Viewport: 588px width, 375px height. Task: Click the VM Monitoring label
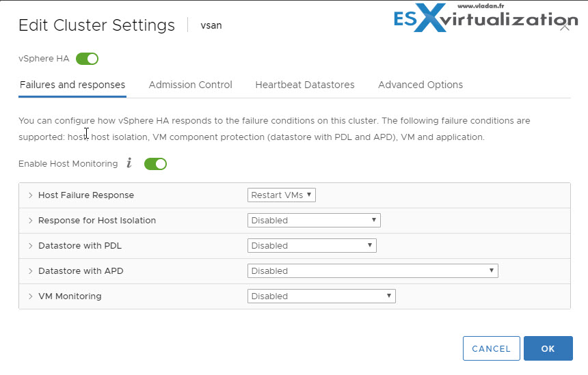tap(70, 296)
